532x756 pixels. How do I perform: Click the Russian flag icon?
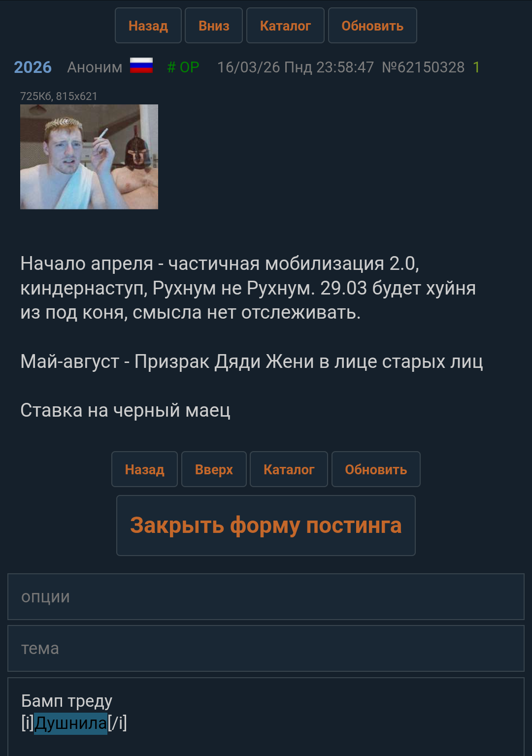coord(141,66)
